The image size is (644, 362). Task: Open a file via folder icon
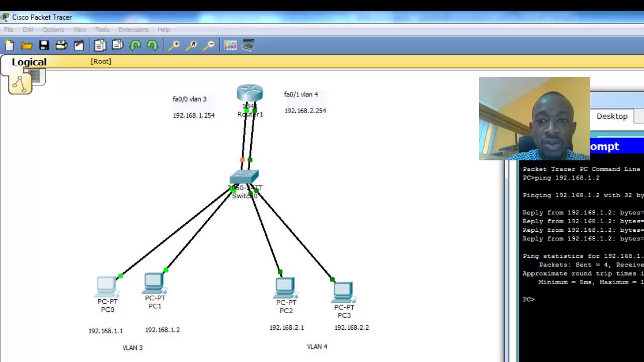click(x=27, y=45)
